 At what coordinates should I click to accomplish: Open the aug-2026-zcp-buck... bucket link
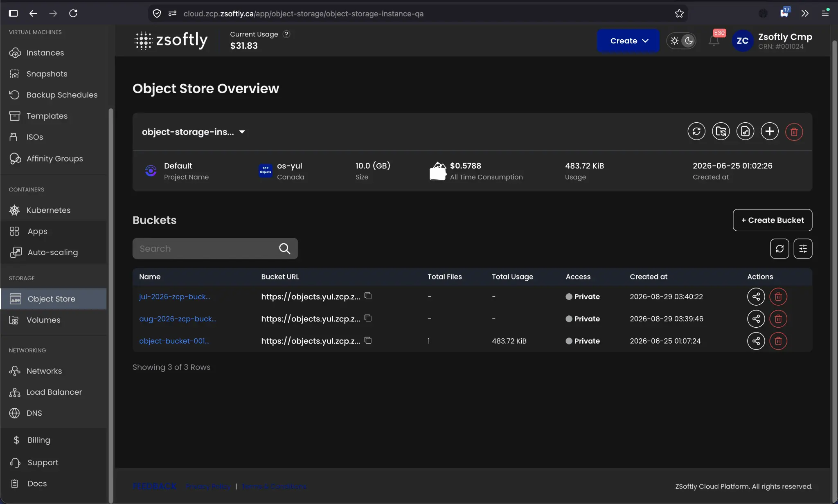(x=178, y=319)
